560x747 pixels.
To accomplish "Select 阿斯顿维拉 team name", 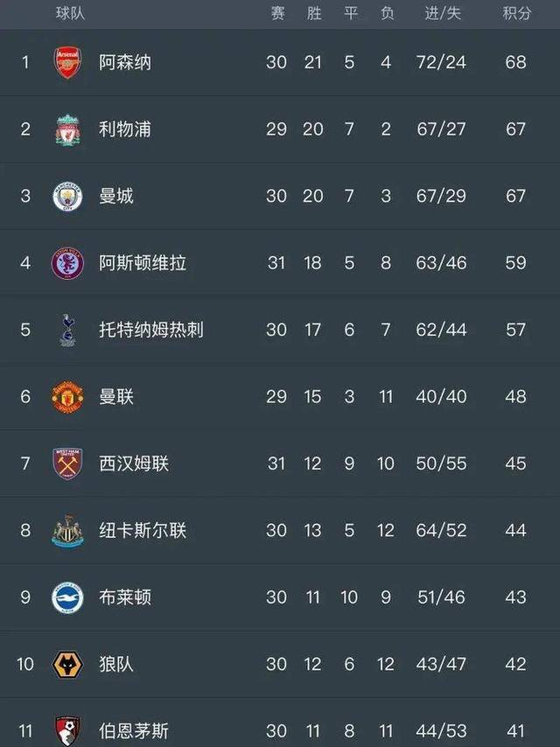I will [143, 262].
